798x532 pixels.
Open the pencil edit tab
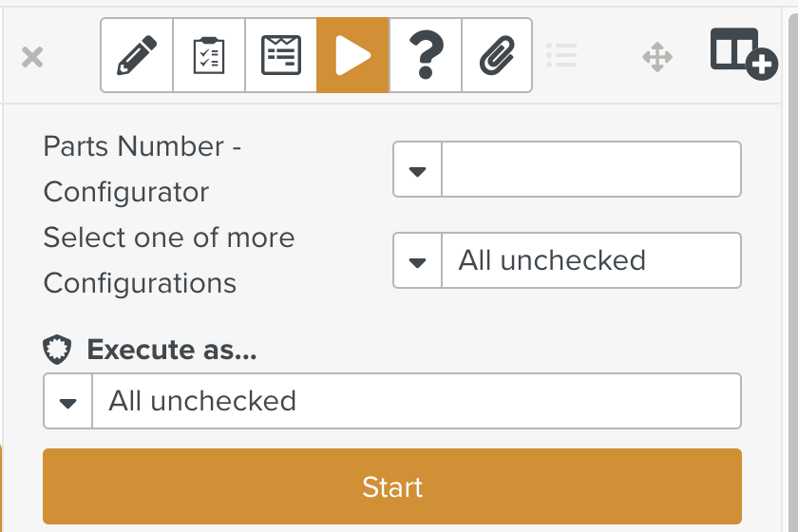137,55
